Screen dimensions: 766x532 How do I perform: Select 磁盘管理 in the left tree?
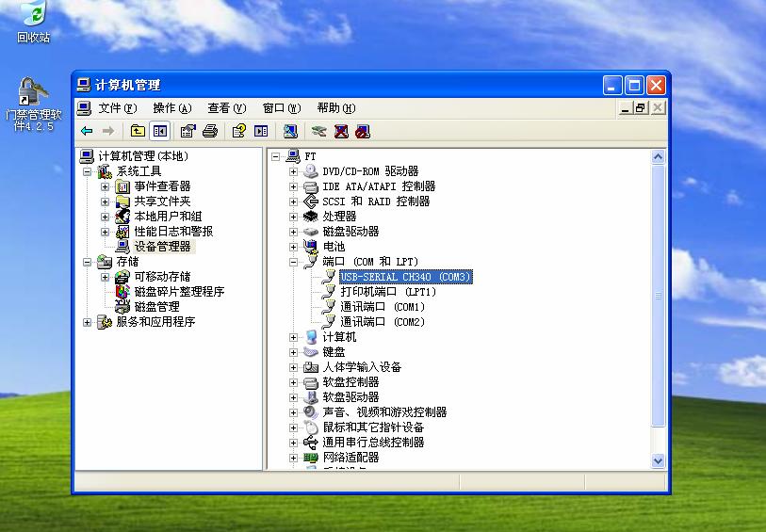point(155,307)
